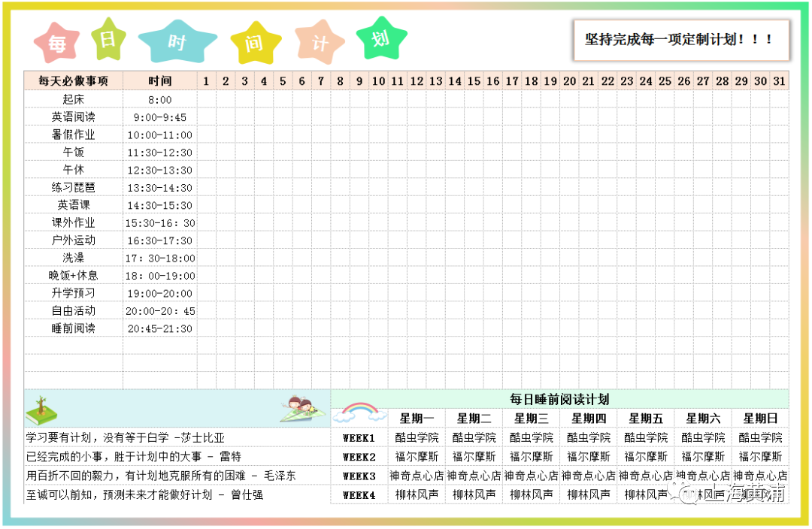Select the 20:45-21:30 time cell
812x529 pixels.
(x=160, y=328)
